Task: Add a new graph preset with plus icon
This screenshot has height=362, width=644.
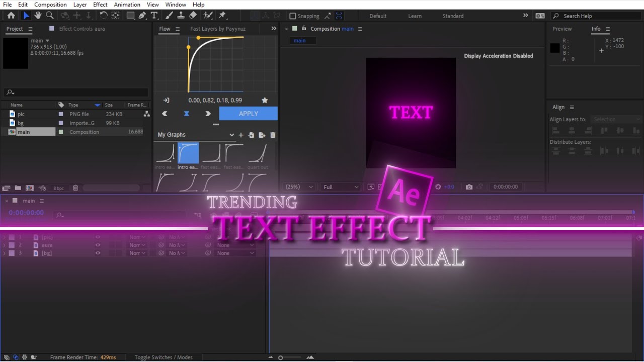Action: pyautogui.click(x=241, y=135)
